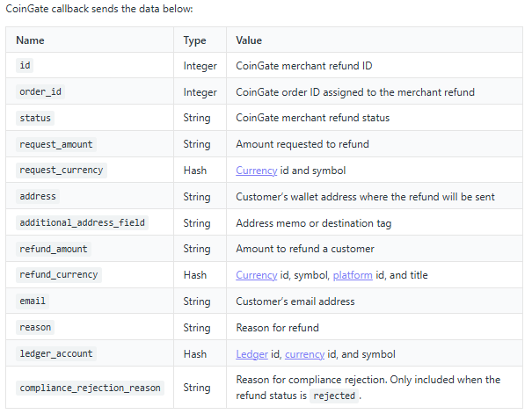532x414 pixels.
Task: Click the rejected inline code text
Action: [334, 396]
